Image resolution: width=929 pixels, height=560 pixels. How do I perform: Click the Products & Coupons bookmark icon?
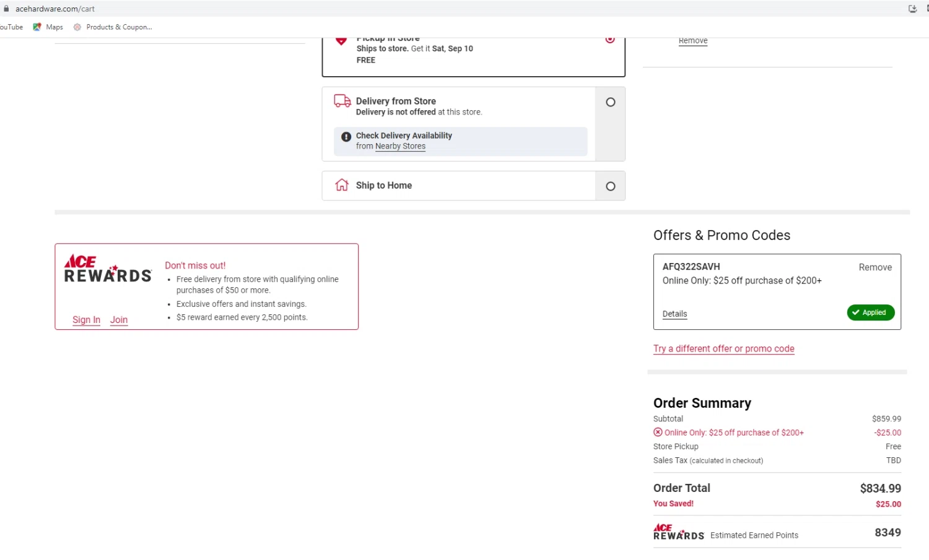pyautogui.click(x=77, y=27)
